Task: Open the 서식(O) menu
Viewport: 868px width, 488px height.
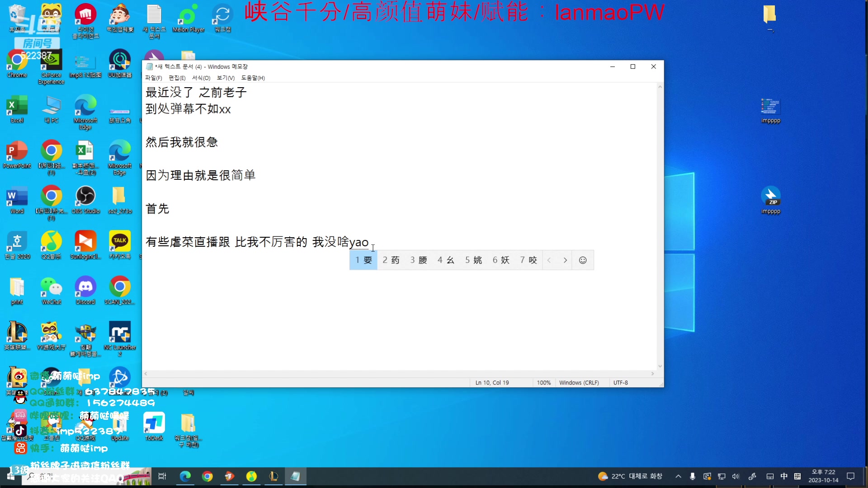Action: [x=201, y=78]
